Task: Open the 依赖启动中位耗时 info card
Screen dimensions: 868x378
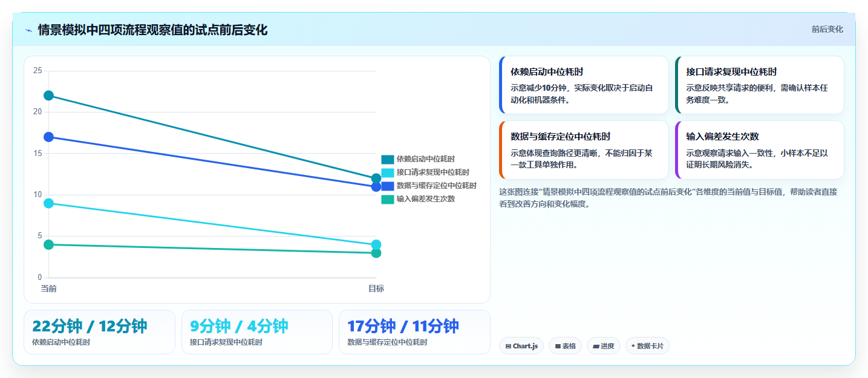Action: pyautogui.click(x=584, y=85)
